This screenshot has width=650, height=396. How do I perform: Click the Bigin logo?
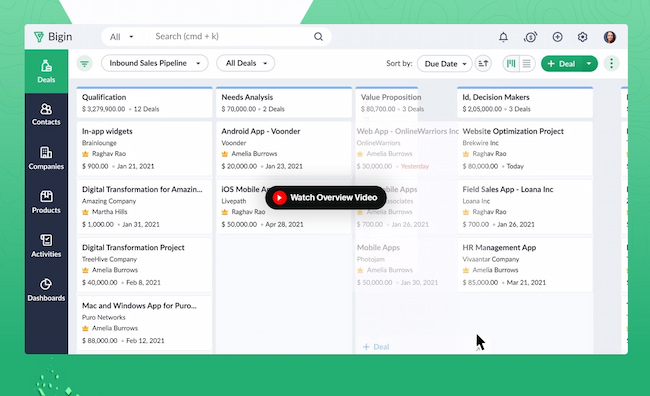click(53, 37)
